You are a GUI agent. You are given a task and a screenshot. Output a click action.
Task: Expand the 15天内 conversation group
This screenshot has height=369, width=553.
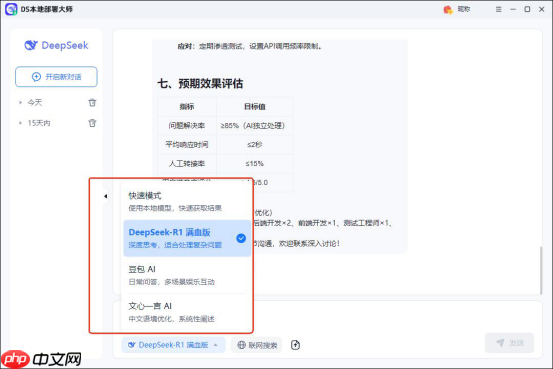point(20,123)
